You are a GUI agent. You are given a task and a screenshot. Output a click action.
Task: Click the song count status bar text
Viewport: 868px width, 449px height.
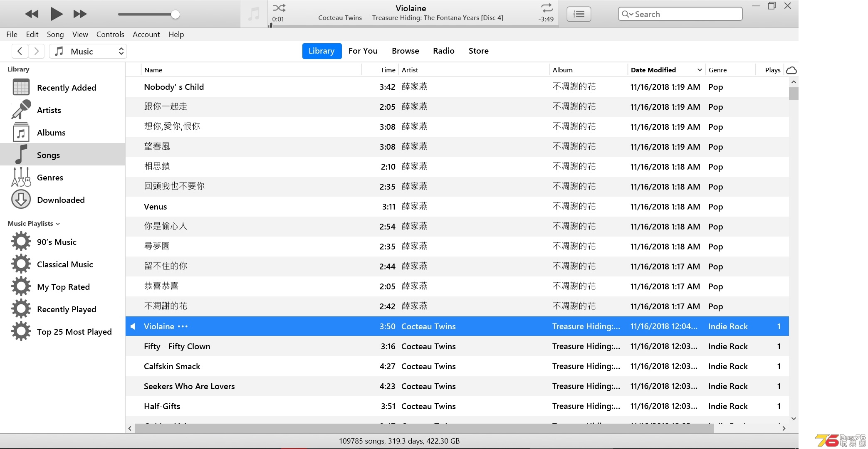click(x=399, y=441)
